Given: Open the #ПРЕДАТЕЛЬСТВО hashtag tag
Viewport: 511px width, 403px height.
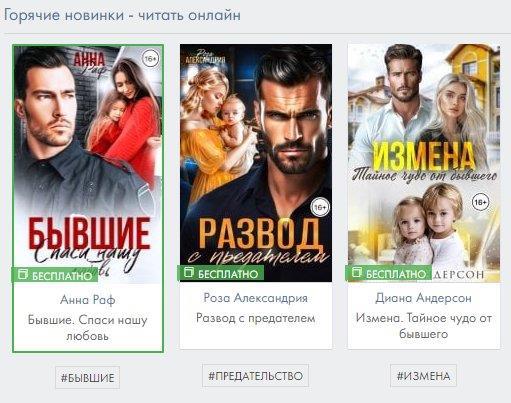Looking at the screenshot, I should pyautogui.click(x=255, y=376).
